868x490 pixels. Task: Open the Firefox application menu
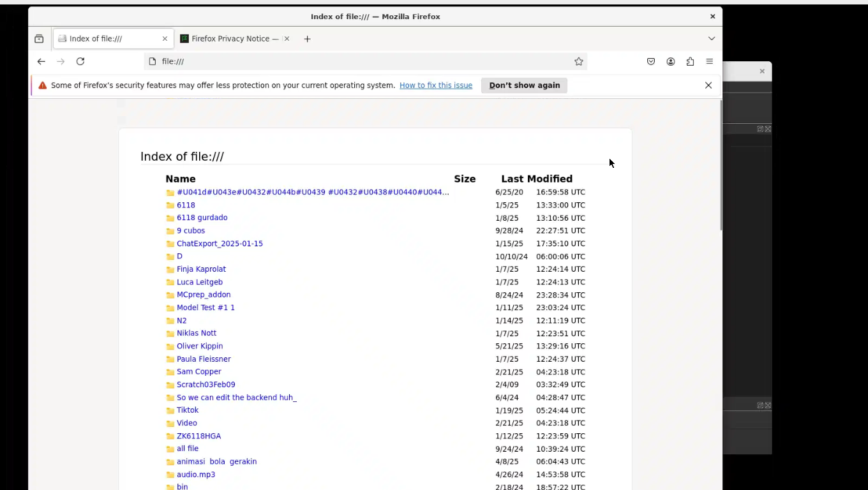click(x=709, y=61)
